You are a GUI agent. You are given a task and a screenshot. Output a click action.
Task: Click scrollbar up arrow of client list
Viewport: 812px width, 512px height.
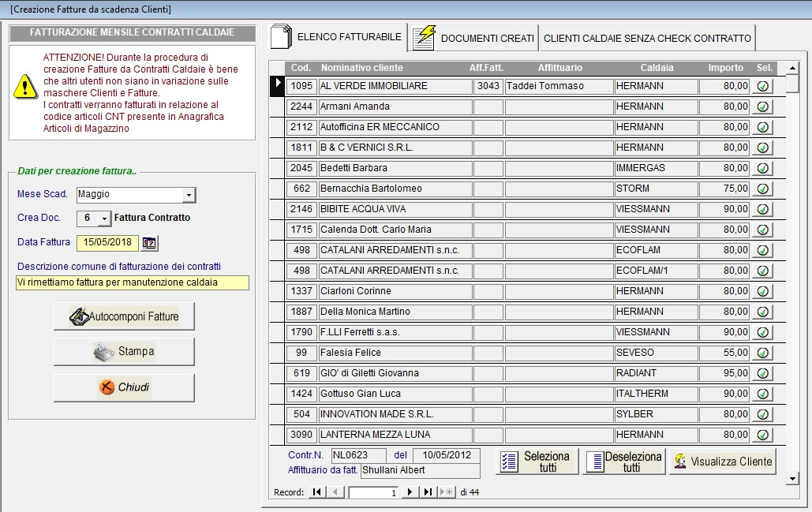(x=792, y=68)
